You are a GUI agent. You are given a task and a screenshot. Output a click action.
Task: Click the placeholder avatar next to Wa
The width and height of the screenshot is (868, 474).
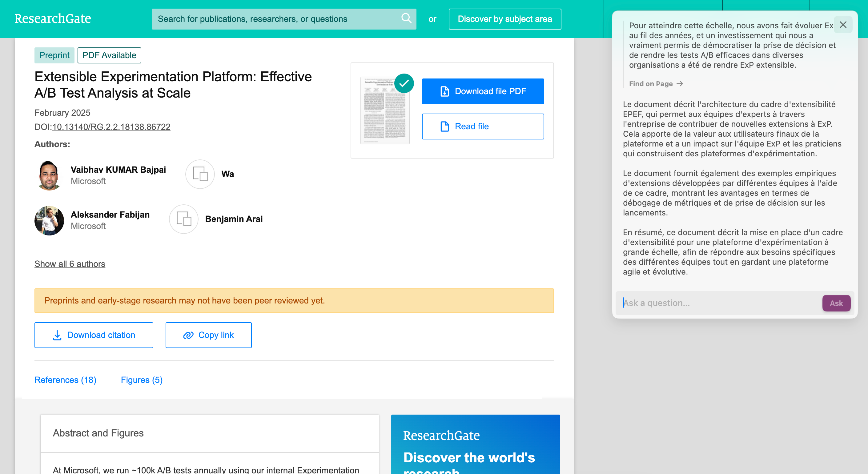pos(200,174)
